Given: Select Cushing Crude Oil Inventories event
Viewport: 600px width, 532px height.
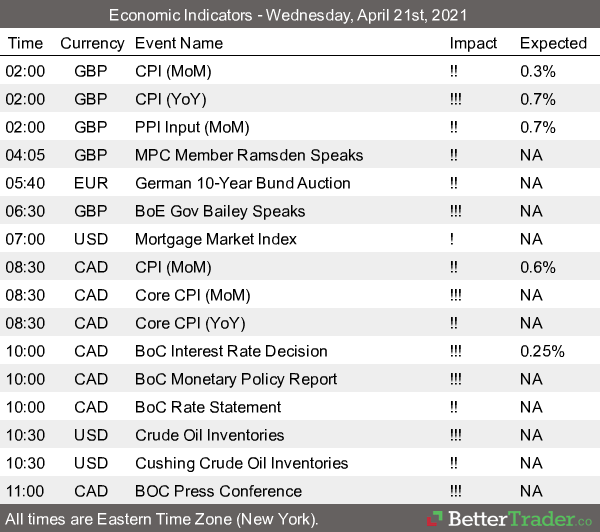Looking at the screenshot, I should tap(241, 463).
